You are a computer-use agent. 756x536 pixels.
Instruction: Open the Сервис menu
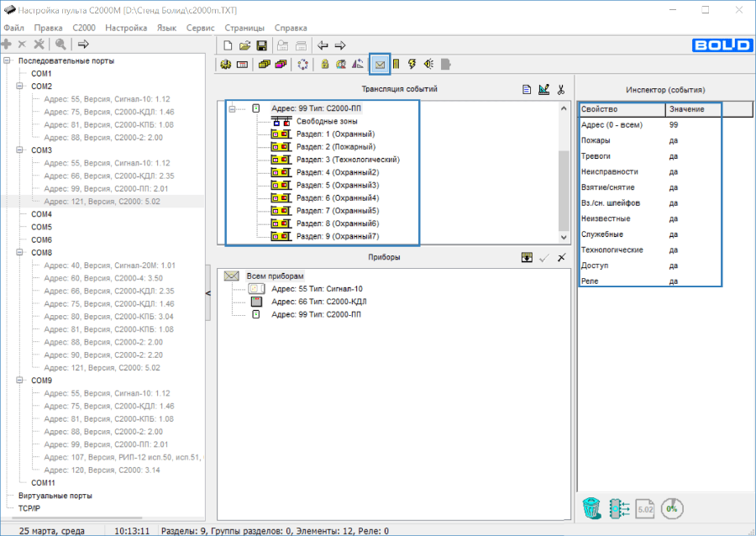200,28
